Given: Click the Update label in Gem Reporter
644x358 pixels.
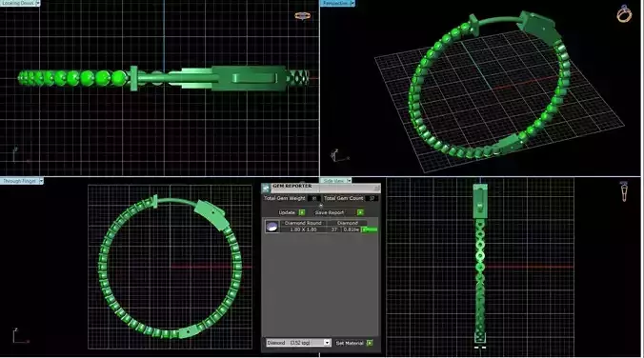Looking at the screenshot, I should click(287, 212).
